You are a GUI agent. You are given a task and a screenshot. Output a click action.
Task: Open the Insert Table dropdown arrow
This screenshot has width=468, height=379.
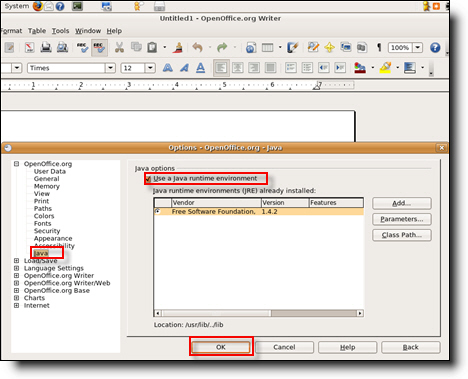(280, 48)
